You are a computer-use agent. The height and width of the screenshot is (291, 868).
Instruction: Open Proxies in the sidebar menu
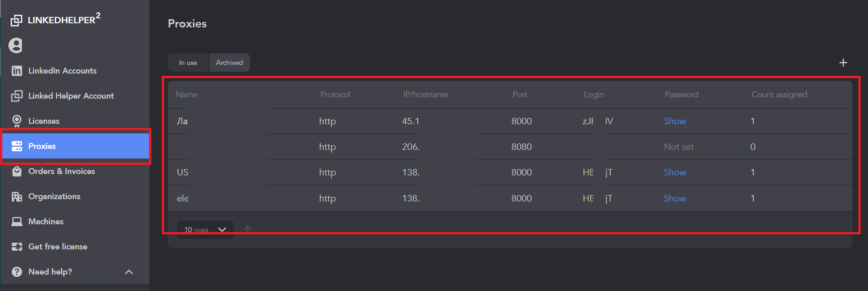coord(75,146)
